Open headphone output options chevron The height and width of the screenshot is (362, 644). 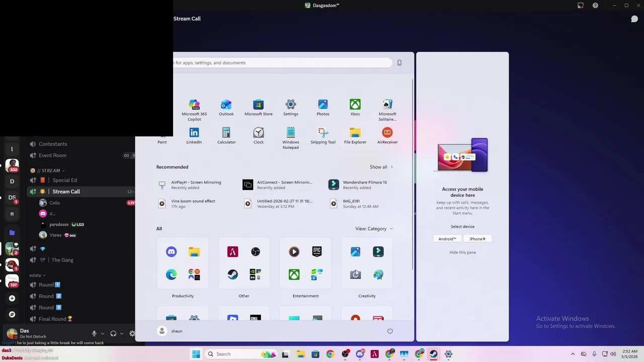pos(122,333)
